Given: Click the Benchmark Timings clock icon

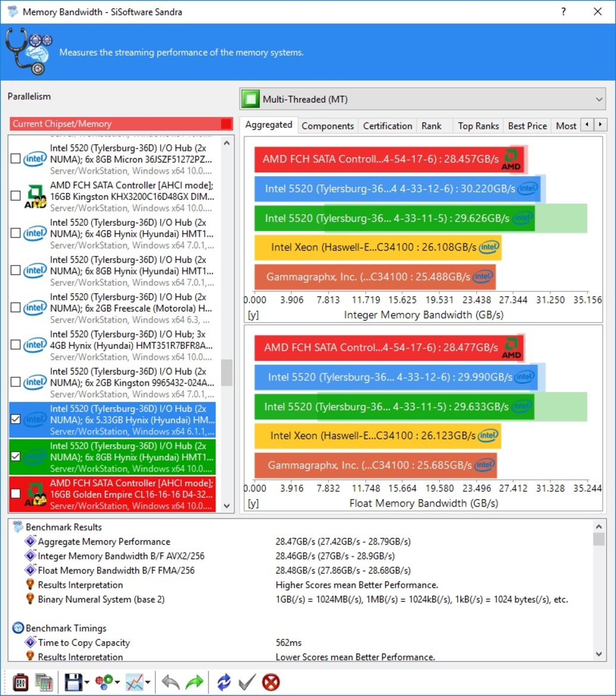Looking at the screenshot, I should coord(18,628).
